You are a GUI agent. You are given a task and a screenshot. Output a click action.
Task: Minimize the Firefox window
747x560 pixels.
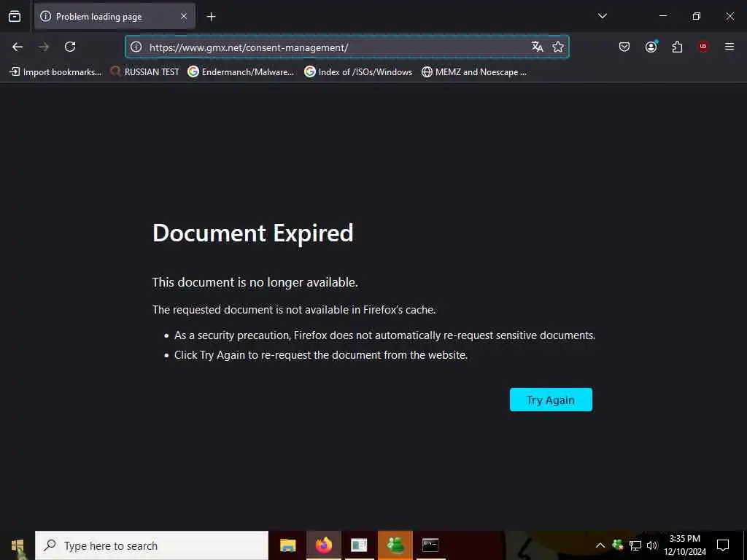(663, 16)
